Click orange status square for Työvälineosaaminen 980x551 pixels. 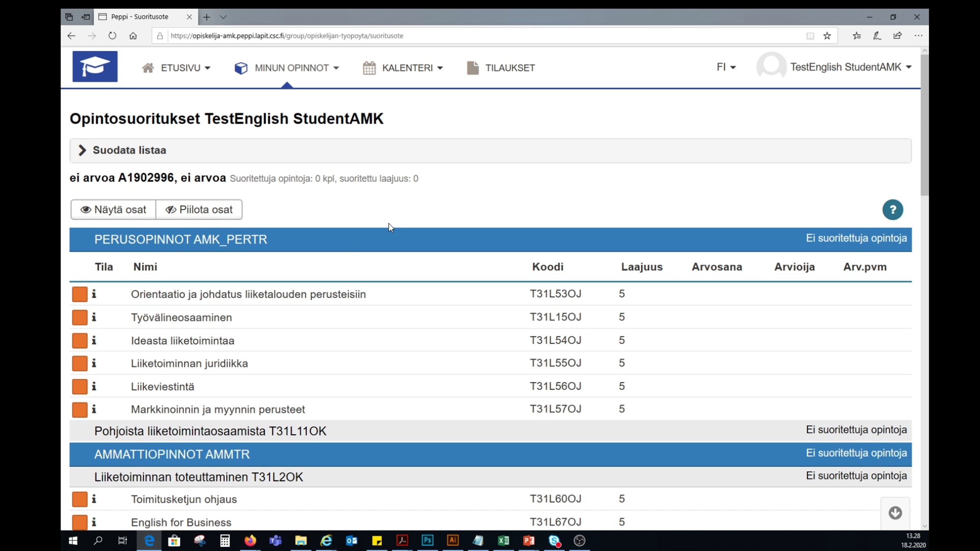click(80, 317)
